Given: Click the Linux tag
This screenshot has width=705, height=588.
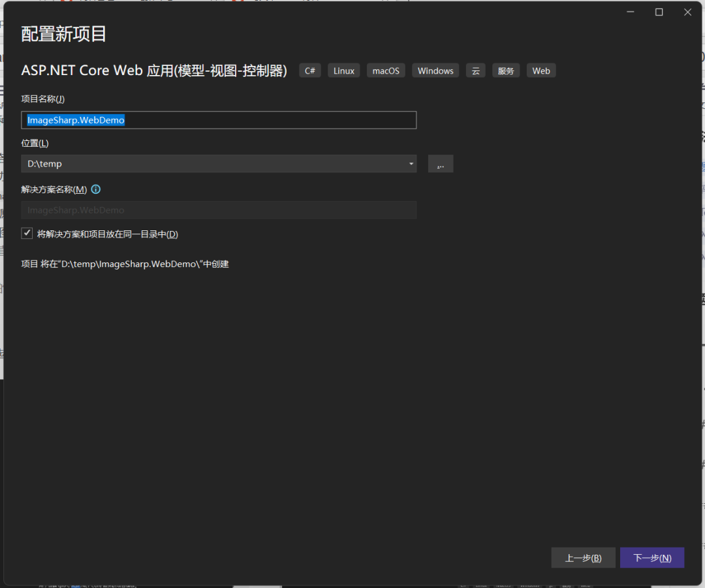Looking at the screenshot, I should click(343, 70).
